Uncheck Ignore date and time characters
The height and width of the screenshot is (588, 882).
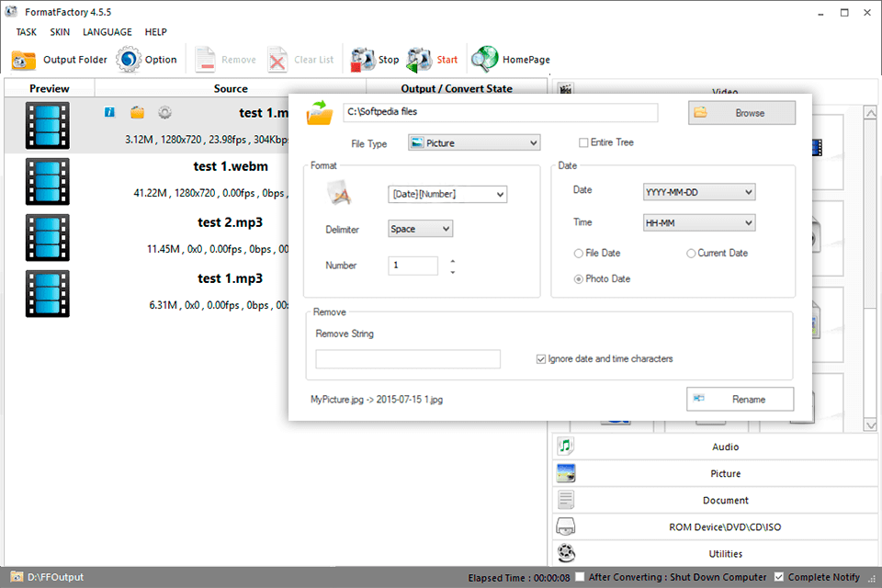click(541, 359)
